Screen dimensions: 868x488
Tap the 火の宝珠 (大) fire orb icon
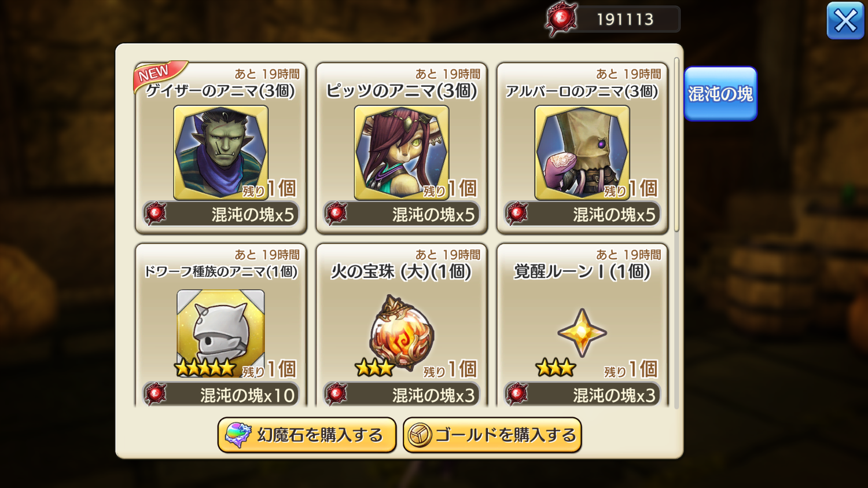pos(401,332)
